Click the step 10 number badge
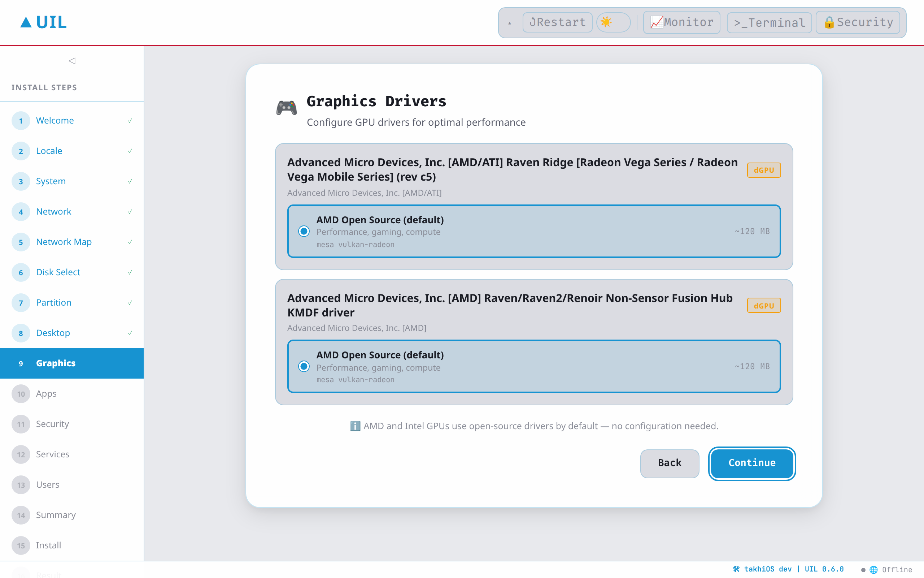924x578 pixels. coord(21,394)
